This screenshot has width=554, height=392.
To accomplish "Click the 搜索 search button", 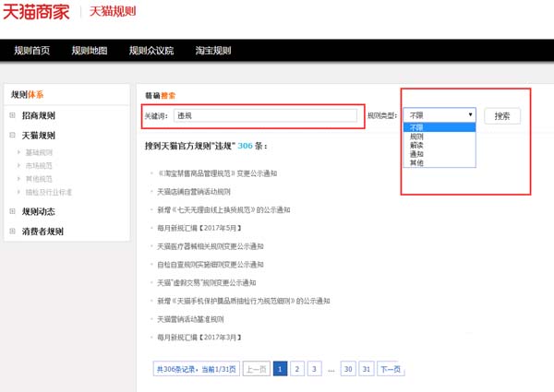I will point(502,115).
